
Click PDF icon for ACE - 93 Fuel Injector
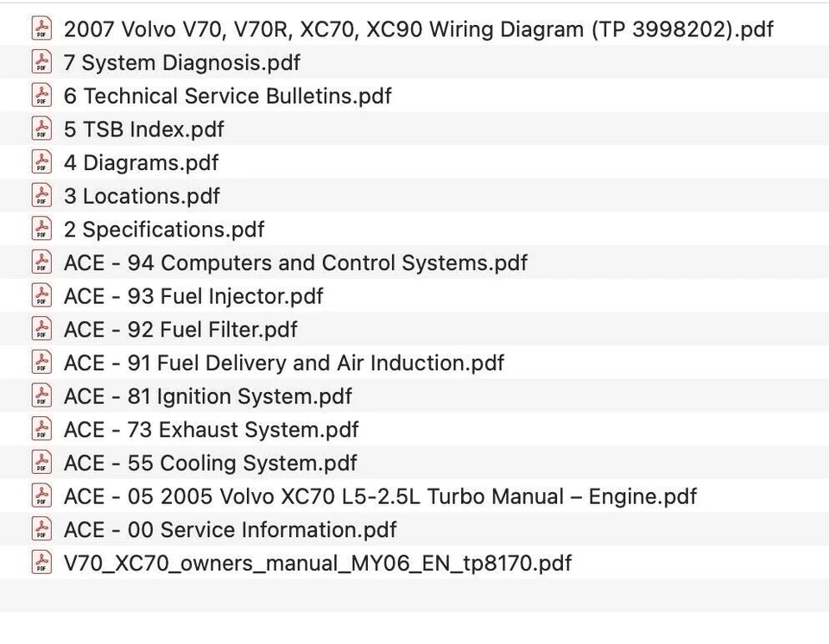pos(41,296)
